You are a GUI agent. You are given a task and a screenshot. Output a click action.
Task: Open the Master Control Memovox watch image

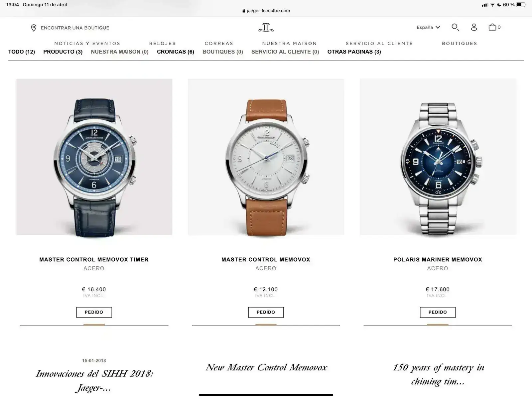point(266,157)
